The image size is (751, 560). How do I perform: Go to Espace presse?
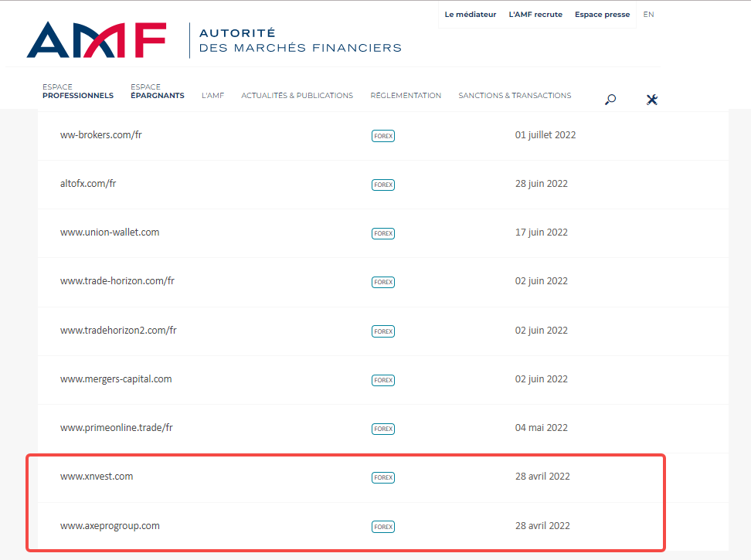pos(602,15)
